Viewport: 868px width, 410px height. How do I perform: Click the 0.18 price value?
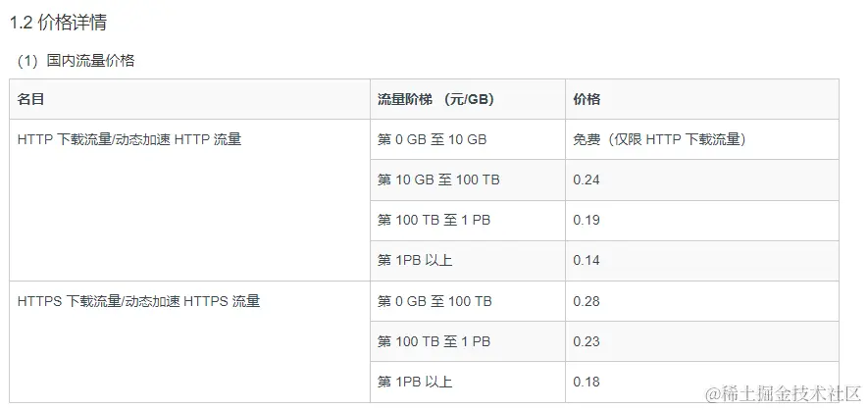coord(587,382)
